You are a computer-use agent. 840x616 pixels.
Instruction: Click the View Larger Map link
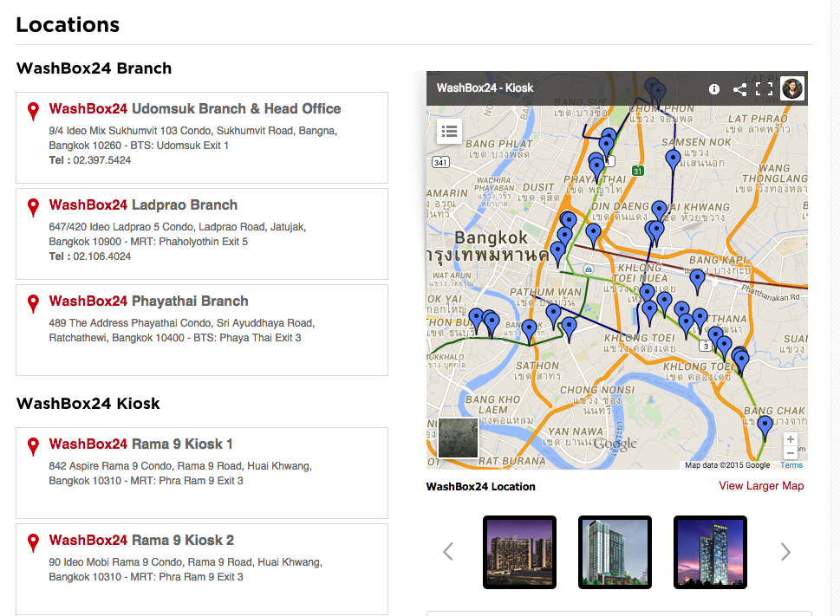[x=761, y=485]
